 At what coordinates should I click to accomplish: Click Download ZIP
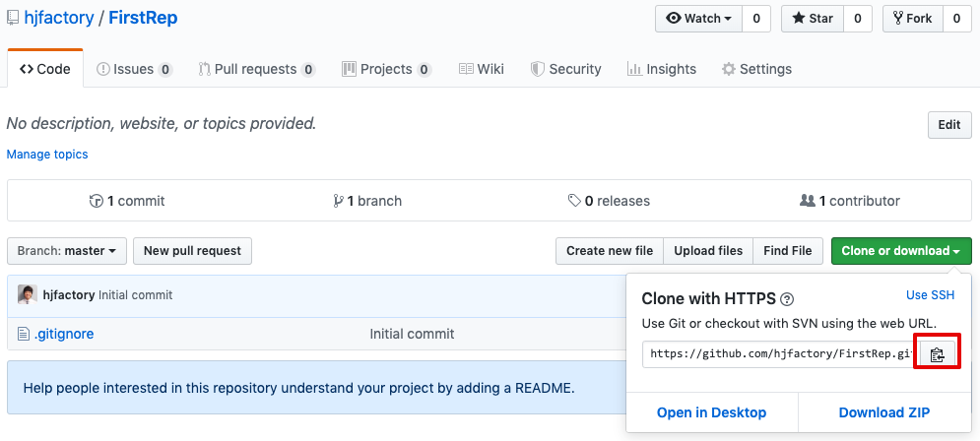pos(884,412)
